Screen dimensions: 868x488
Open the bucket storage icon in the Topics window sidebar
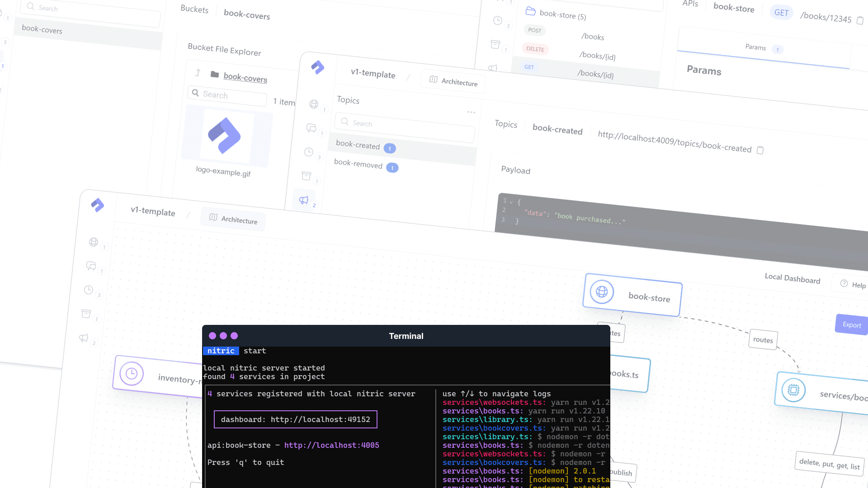click(x=307, y=176)
